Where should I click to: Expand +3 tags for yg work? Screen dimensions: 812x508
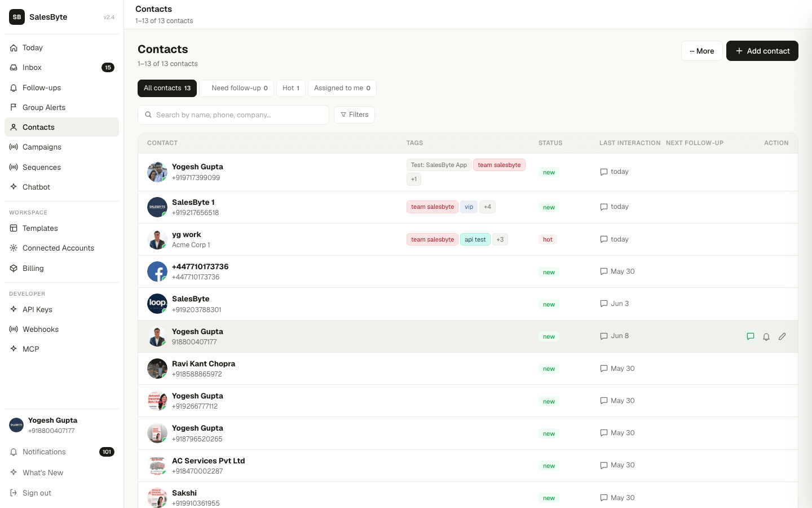click(500, 239)
